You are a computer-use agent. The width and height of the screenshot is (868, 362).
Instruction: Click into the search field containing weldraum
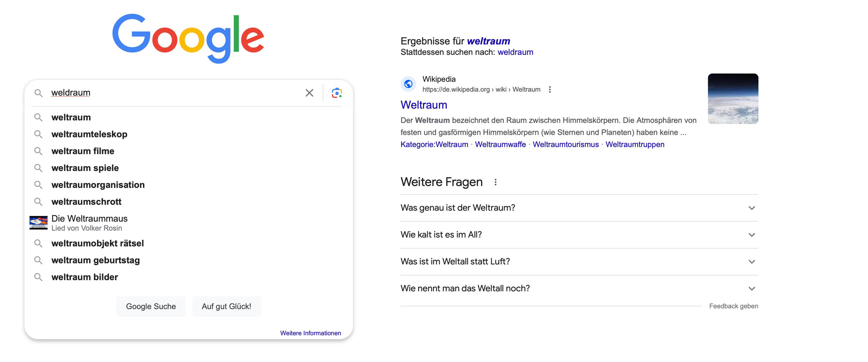(x=172, y=93)
